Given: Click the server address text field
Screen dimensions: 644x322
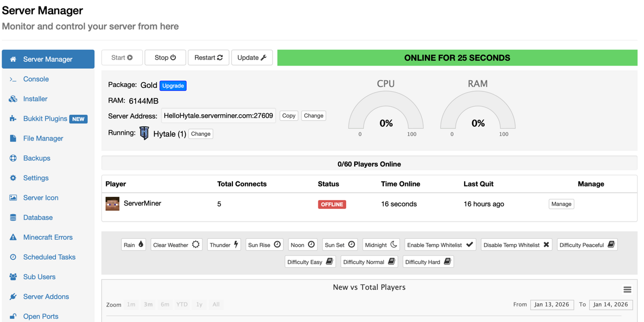Looking at the screenshot, I should [x=218, y=115].
